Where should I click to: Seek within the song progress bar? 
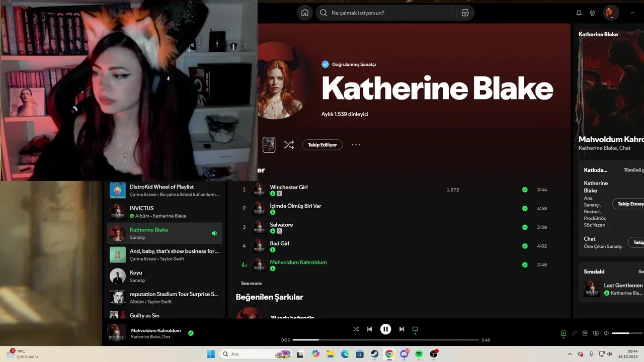pos(385,340)
